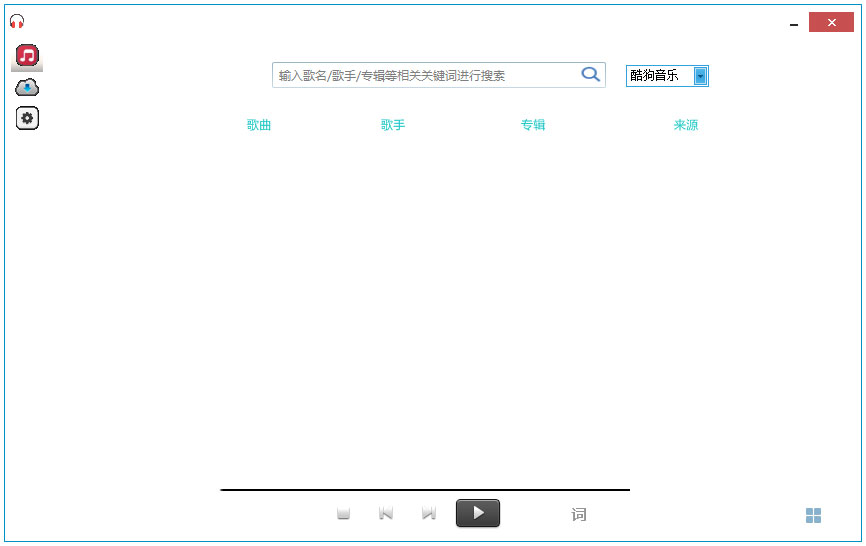The image size is (866, 546).
Task: Skip to the previous track
Action: tap(386, 514)
